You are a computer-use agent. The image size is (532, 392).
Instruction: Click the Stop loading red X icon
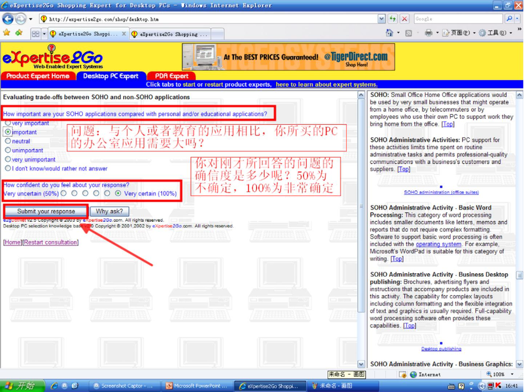click(404, 18)
